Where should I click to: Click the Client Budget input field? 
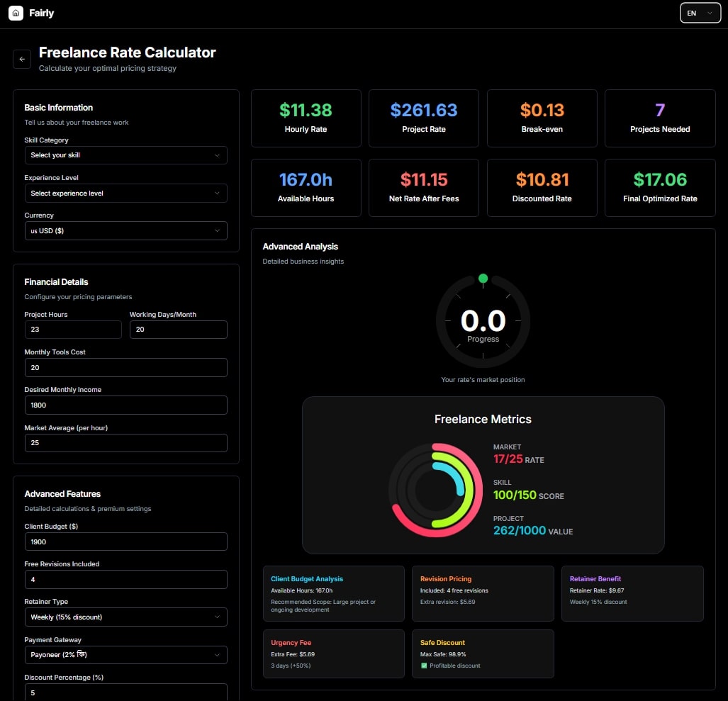125,542
